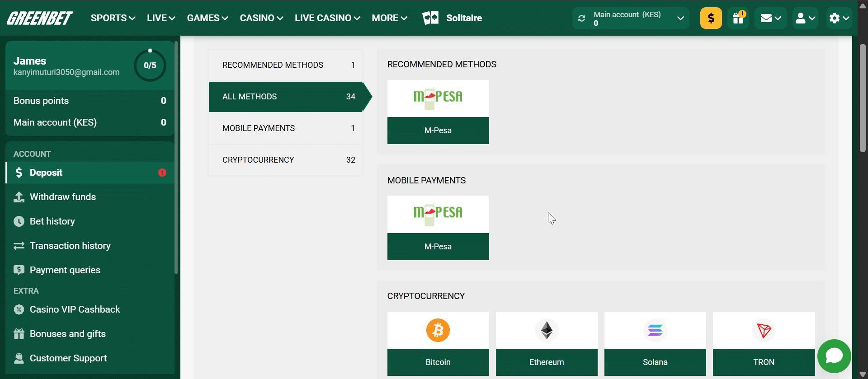Open the settings gear icon
Viewport: 868px width, 379px height.
coord(834,18)
